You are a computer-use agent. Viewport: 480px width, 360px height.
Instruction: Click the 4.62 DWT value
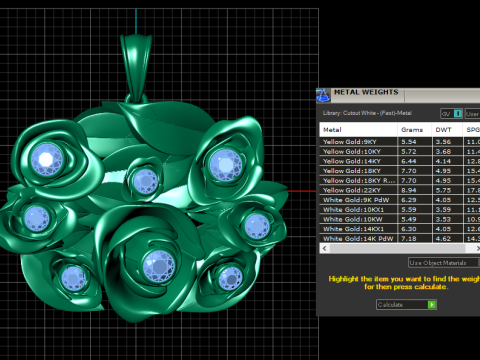tap(443, 238)
